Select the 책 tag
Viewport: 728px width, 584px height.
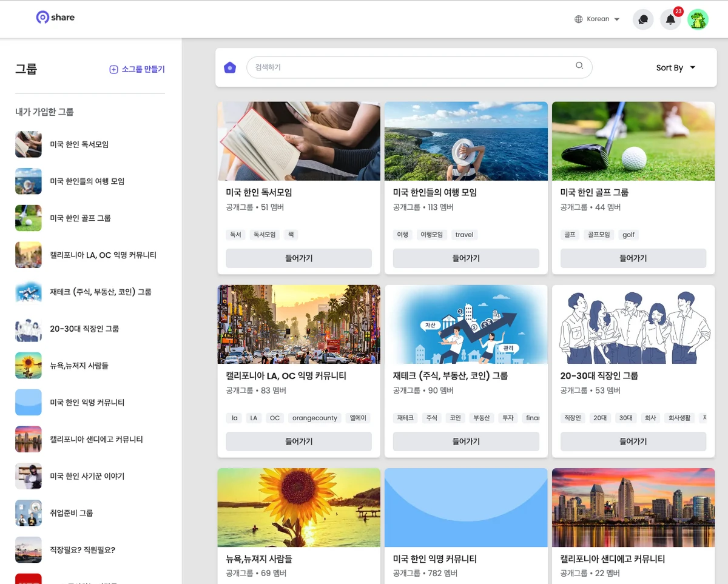tap(291, 235)
